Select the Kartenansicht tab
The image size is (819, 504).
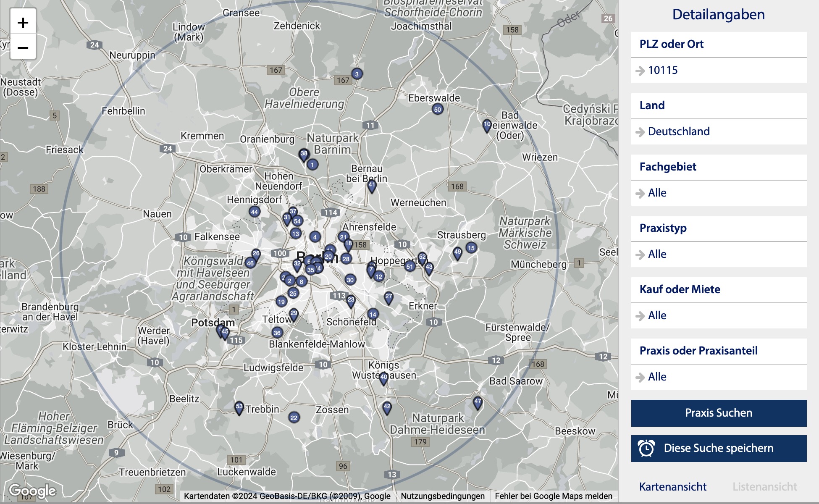click(x=672, y=487)
